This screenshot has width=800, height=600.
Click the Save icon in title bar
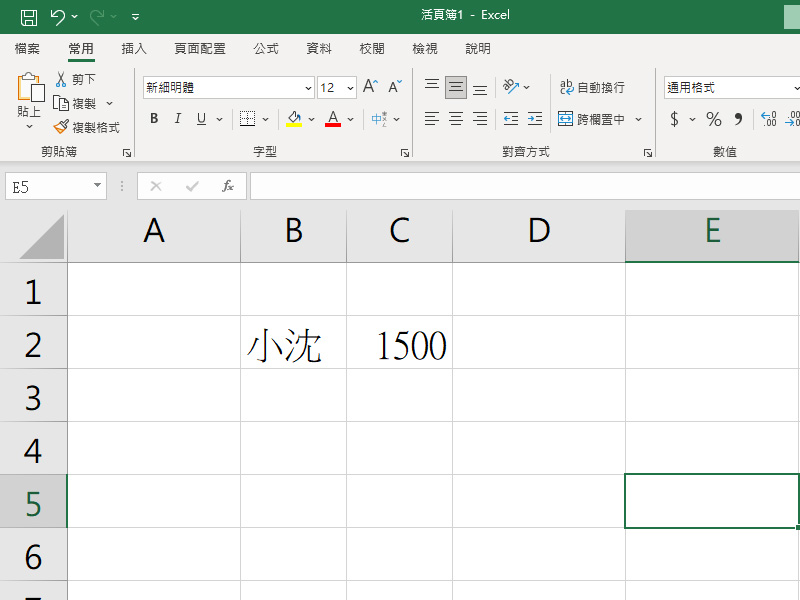tap(29, 16)
